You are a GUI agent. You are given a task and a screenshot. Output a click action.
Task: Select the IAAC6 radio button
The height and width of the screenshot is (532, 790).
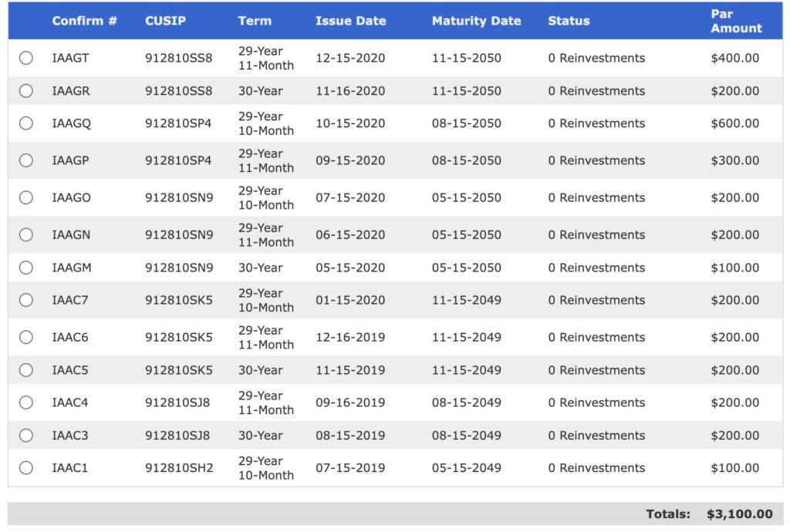click(x=26, y=337)
